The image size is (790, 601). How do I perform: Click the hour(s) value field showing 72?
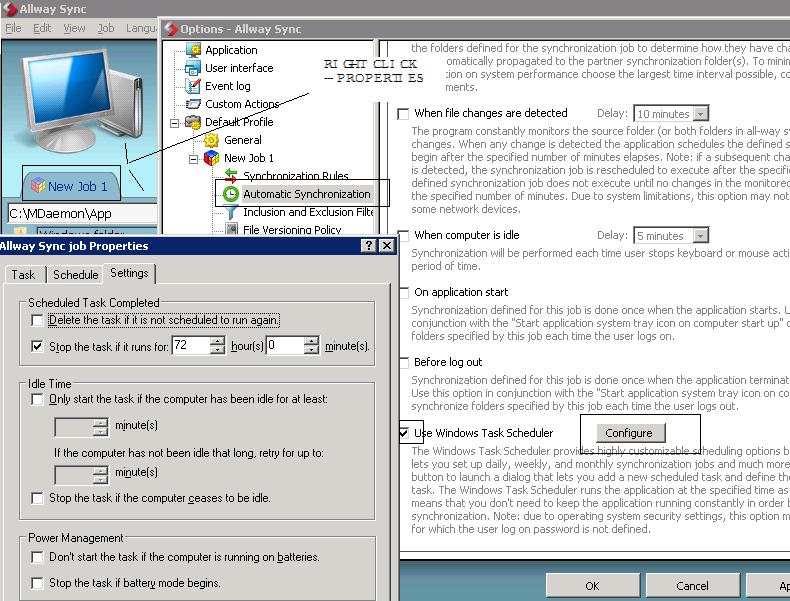click(x=191, y=346)
